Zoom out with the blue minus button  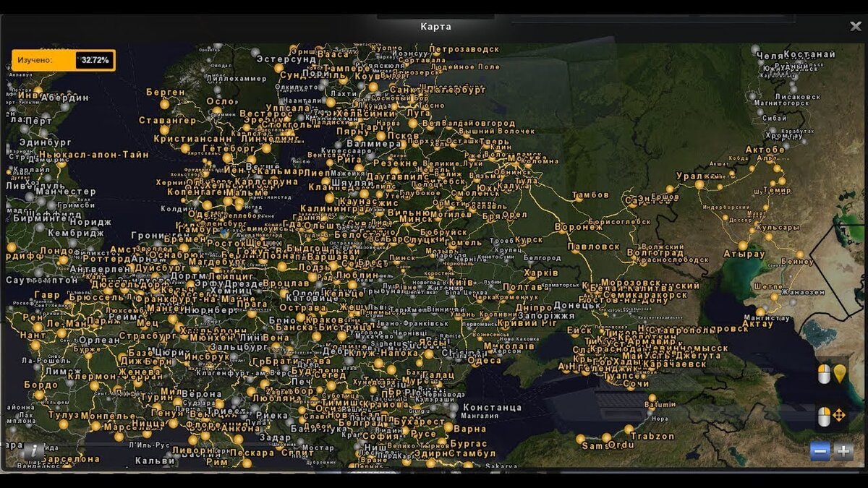[x=820, y=452]
